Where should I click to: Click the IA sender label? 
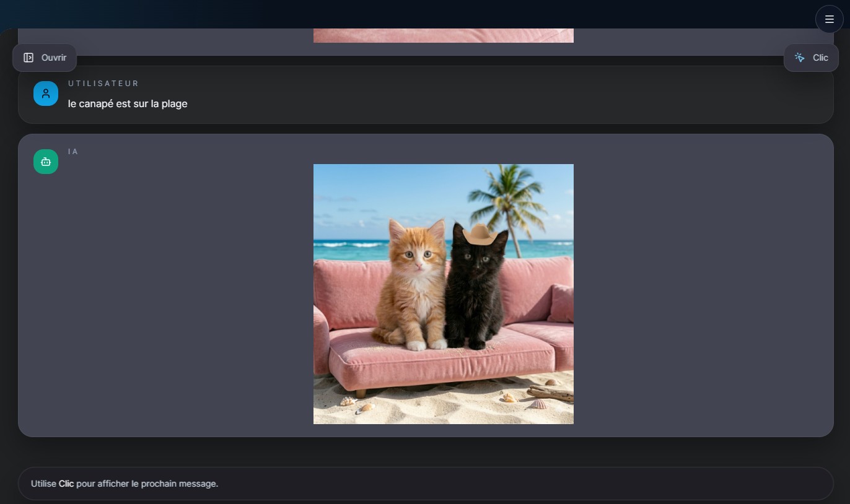coord(73,152)
